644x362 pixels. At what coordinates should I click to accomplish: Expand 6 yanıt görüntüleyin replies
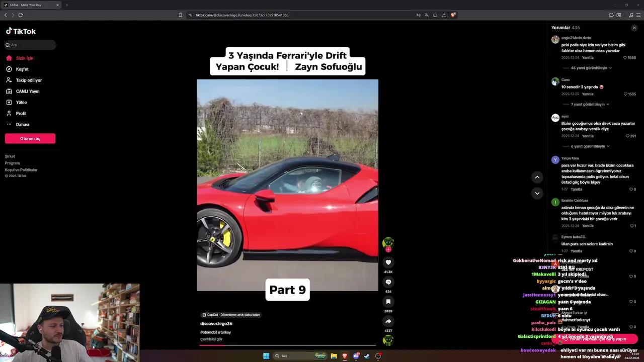[590, 146]
